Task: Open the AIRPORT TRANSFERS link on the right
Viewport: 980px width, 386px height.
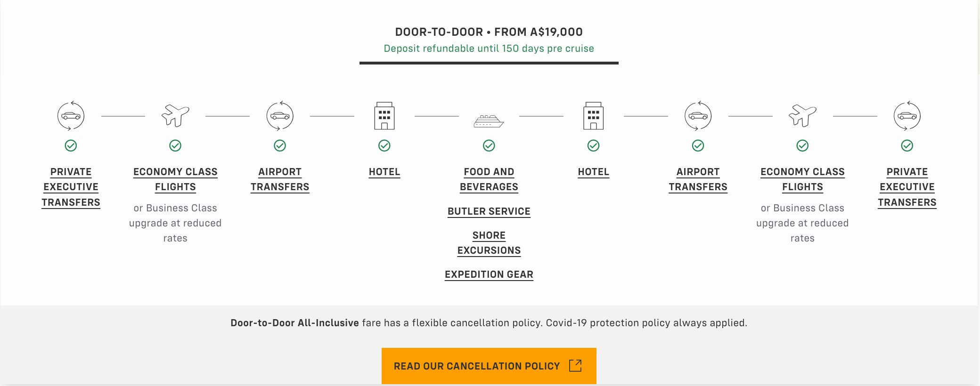Action: [x=698, y=179]
